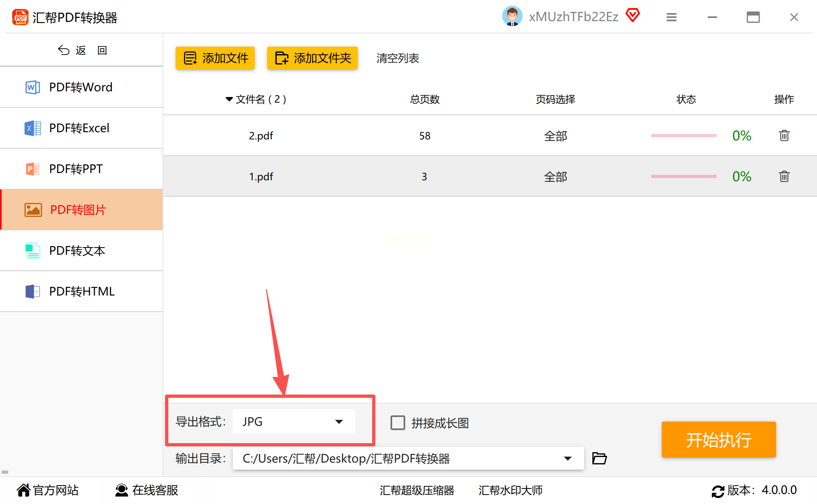Delete 2.pdf using its trash icon
The height and width of the screenshot is (504, 817).
pos(784,136)
